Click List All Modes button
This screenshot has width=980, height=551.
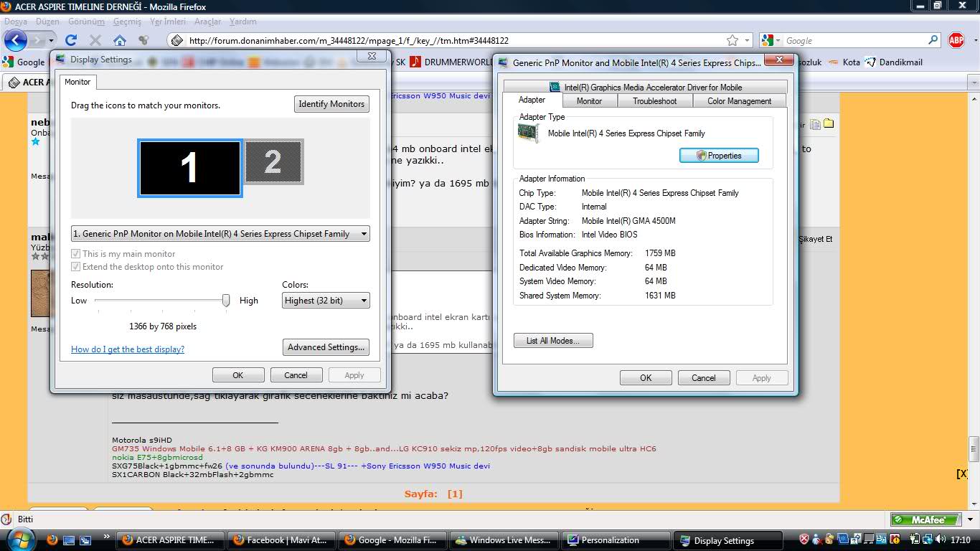pyautogui.click(x=553, y=341)
